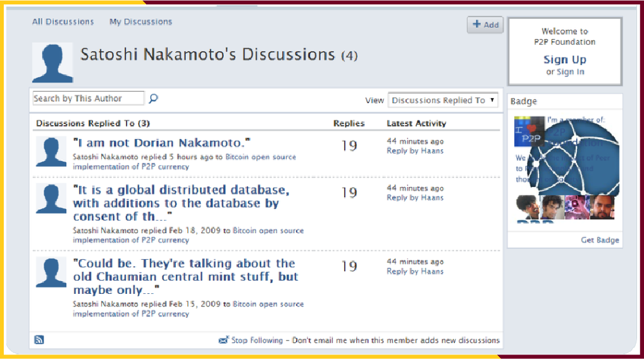Viewport: 644px width, 359px height.
Task: Click Satoshi Nakamoto's large profile avatar
Action: (x=53, y=63)
